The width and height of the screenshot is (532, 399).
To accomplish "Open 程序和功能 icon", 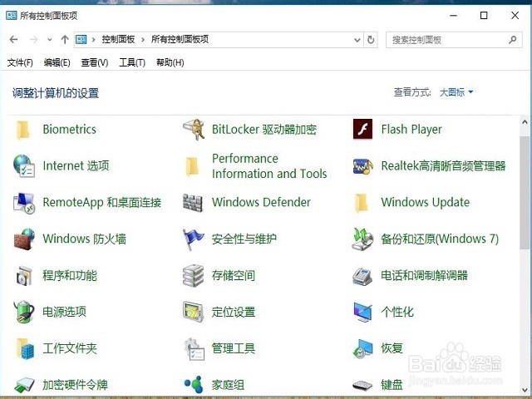I will point(24,275).
